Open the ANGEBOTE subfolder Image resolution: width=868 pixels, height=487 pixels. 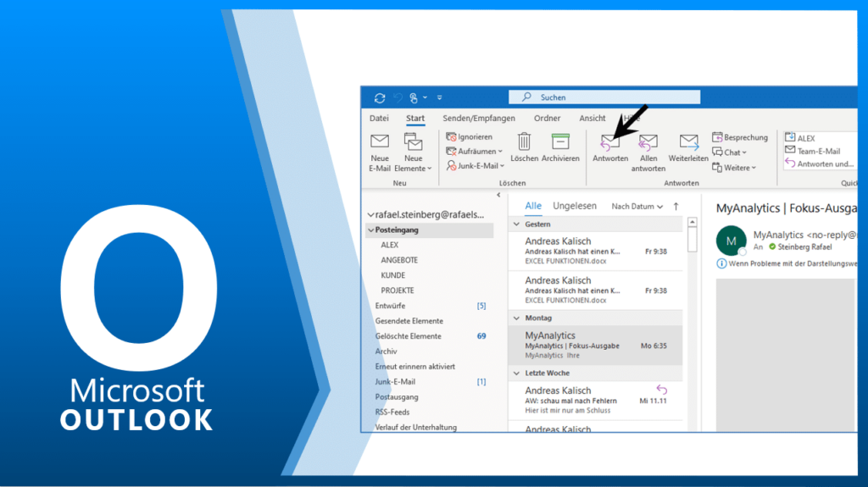[399, 260]
